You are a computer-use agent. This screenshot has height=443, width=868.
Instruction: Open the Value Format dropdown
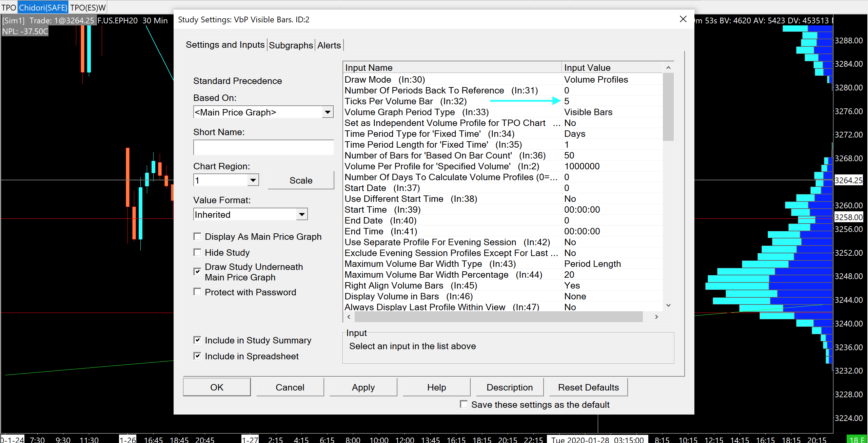tap(301, 214)
